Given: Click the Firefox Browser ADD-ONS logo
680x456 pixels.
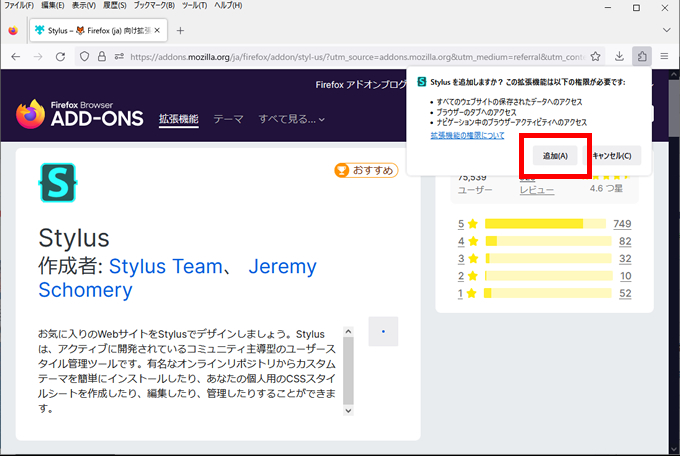Looking at the screenshot, I should [x=80, y=114].
